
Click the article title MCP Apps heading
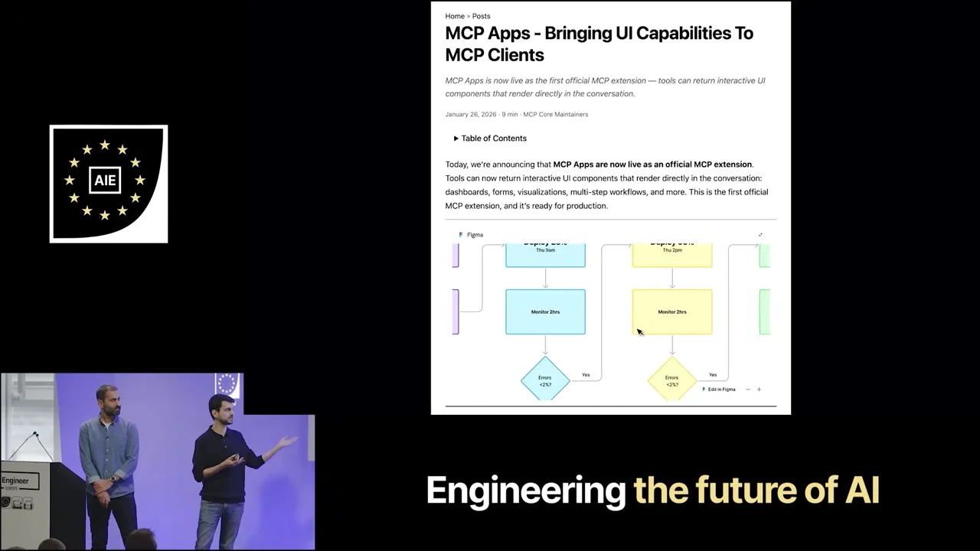599,44
